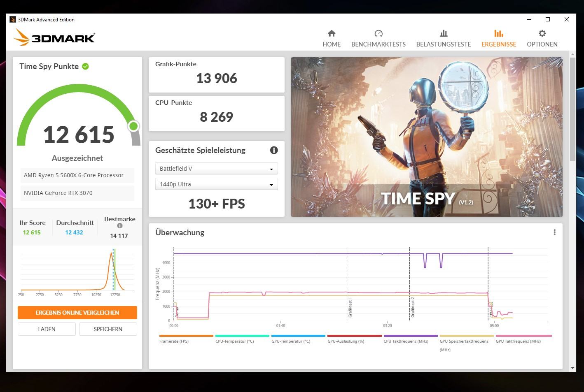The height and width of the screenshot is (392, 584).
Task: Toggle CPU Taktfrequenz legend series
Action: [411, 339]
